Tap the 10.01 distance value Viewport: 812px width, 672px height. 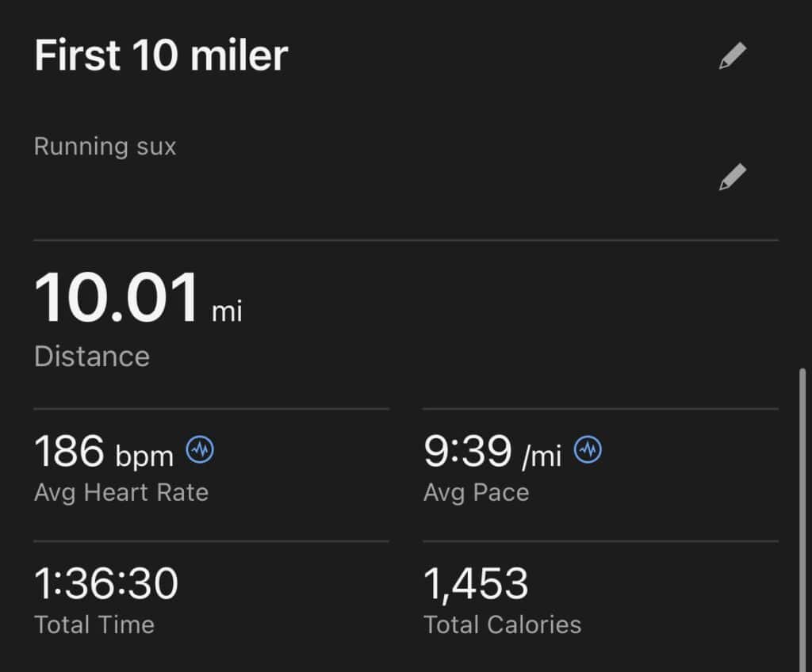[x=116, y=300]
